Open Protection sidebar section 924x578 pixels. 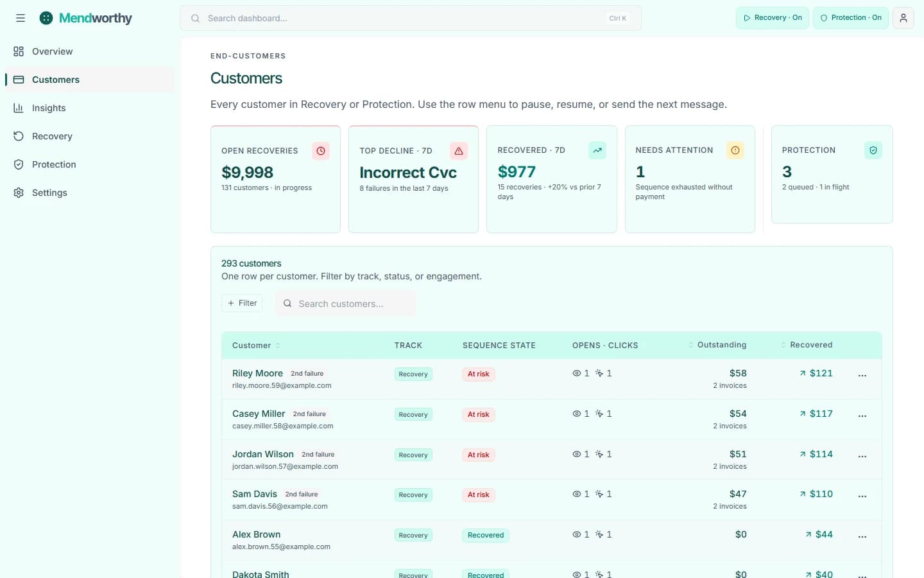point(90,164)
